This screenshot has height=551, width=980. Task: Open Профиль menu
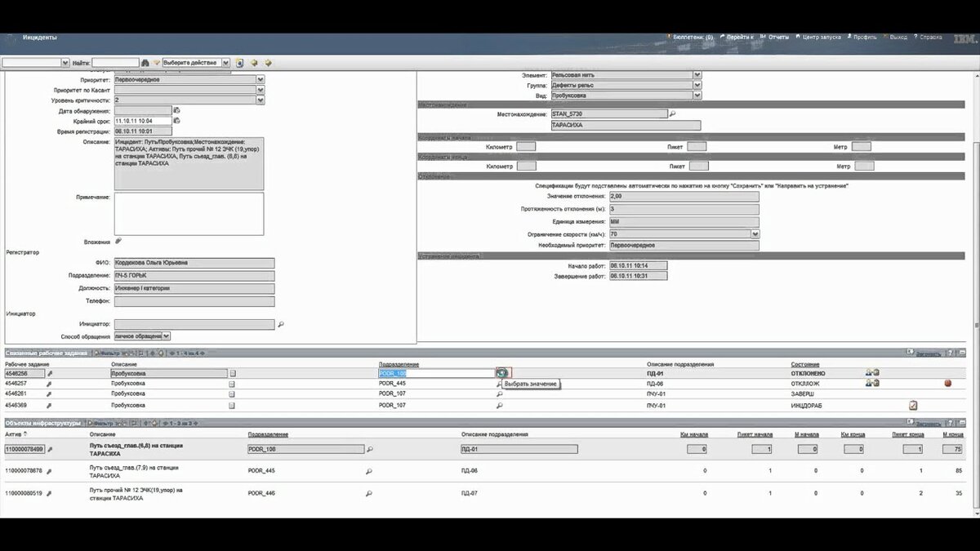click(862, 38)
